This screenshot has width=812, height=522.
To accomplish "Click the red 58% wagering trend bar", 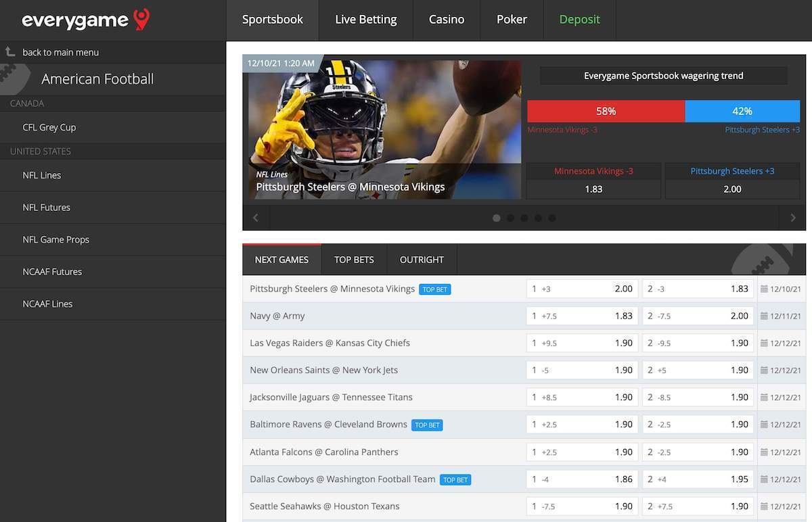I will [x=606, y=111].
